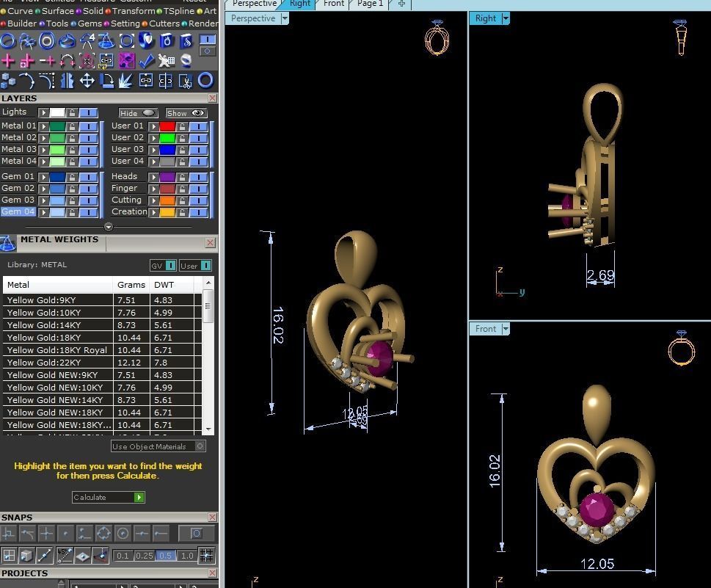Click the red User 01 color swatch

(167, 126)
